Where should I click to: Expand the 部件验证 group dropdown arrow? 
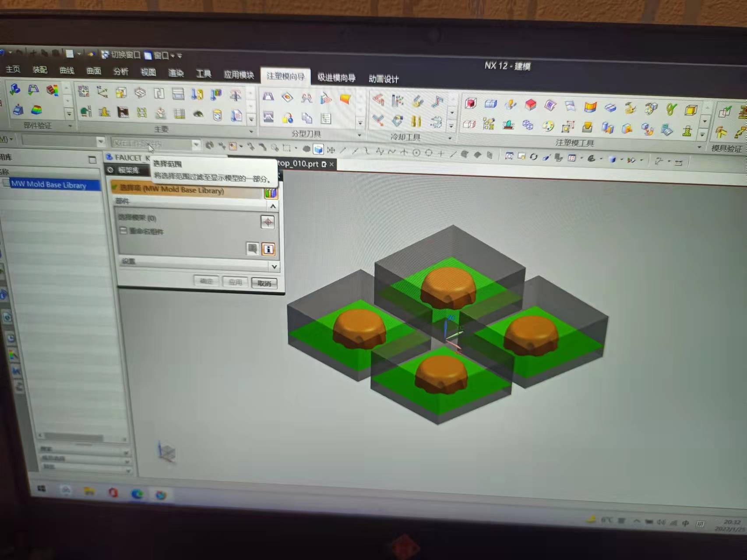coord(70,126)
